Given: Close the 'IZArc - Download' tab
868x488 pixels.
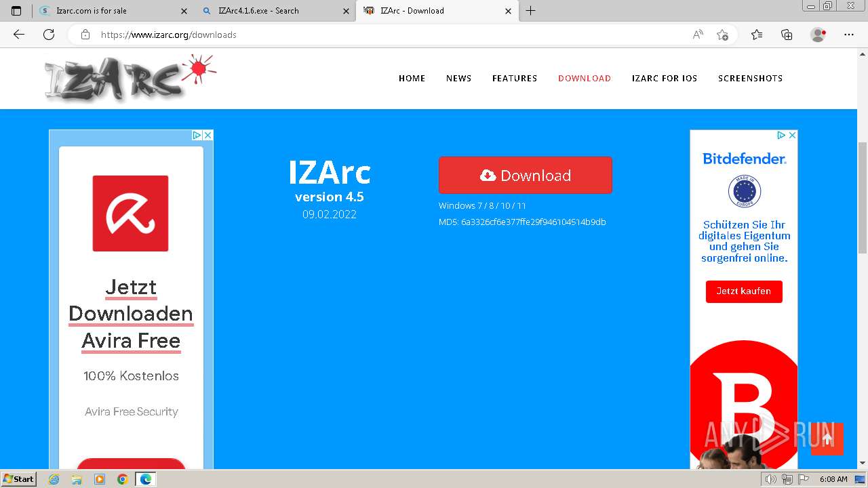Looking at the screenshot, I should coord(508,11).
